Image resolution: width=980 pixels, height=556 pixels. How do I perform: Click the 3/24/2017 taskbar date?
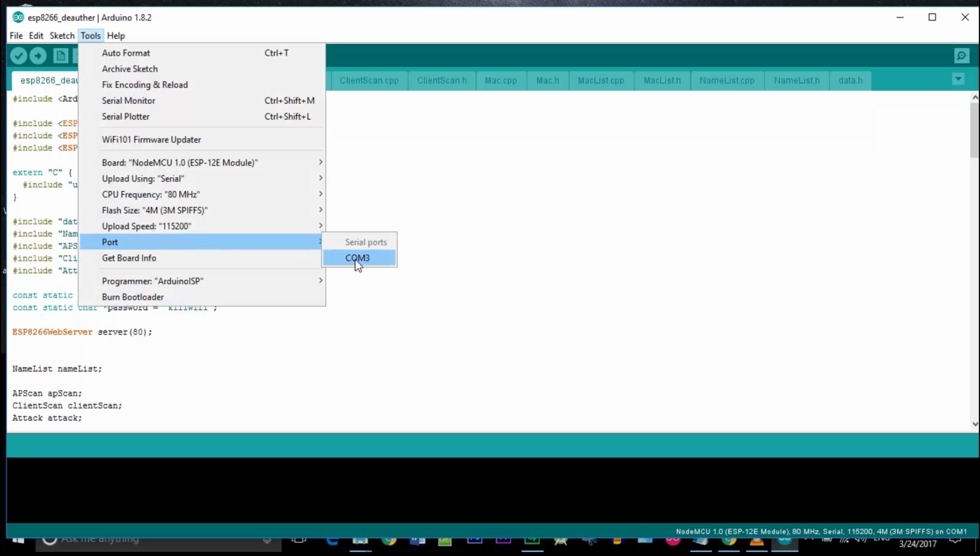coord(918,544)
